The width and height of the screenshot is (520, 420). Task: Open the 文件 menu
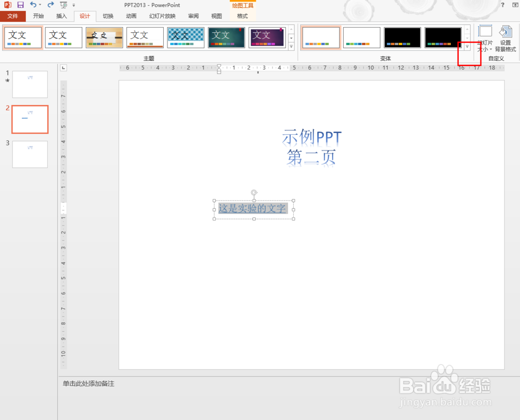point(12,16)
